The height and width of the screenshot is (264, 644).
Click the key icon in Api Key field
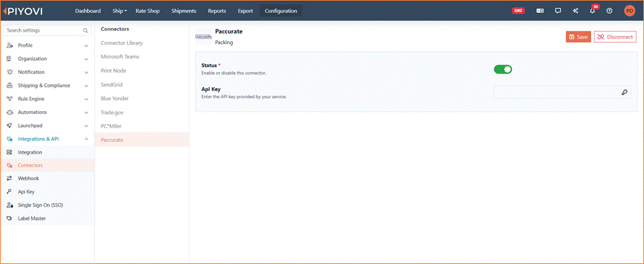[624, 93]
